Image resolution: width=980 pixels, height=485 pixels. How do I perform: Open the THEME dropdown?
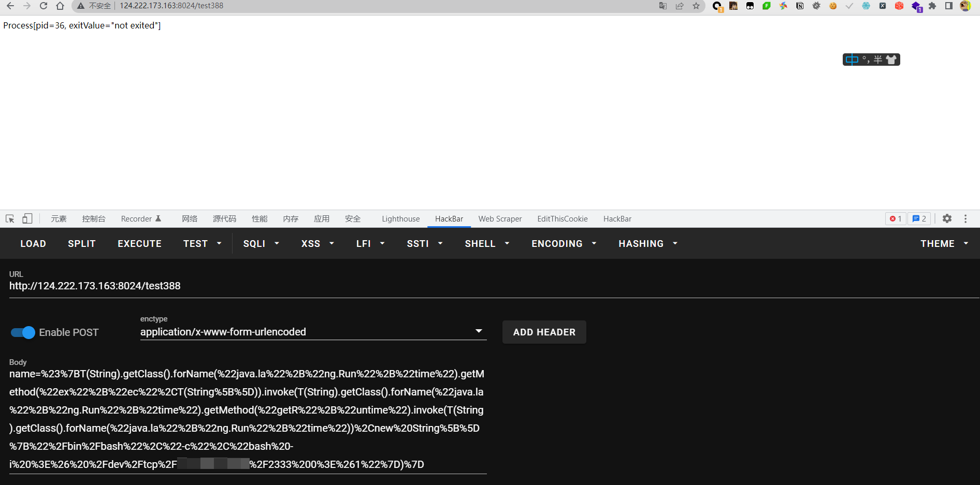coord(944,243)
